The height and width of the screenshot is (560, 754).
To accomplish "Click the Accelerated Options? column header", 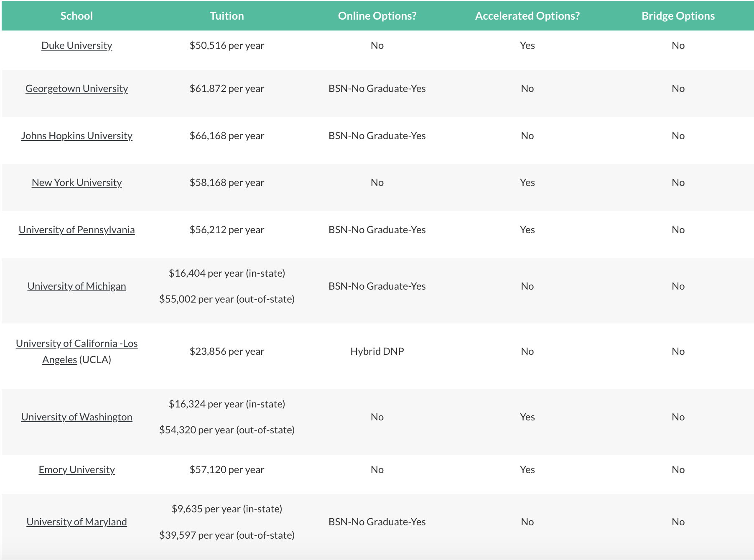I will pos(527,16).
